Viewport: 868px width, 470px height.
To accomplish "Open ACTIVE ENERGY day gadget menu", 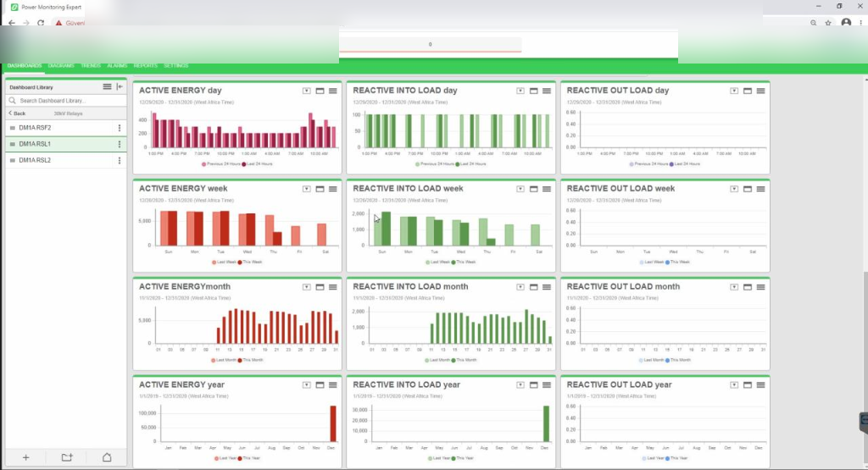I will [332, 91].
